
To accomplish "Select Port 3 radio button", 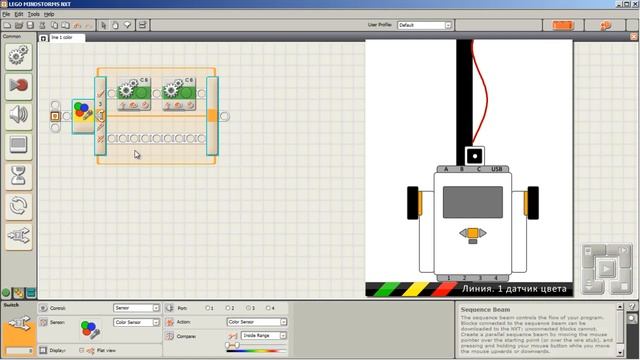I will (249, 308).
